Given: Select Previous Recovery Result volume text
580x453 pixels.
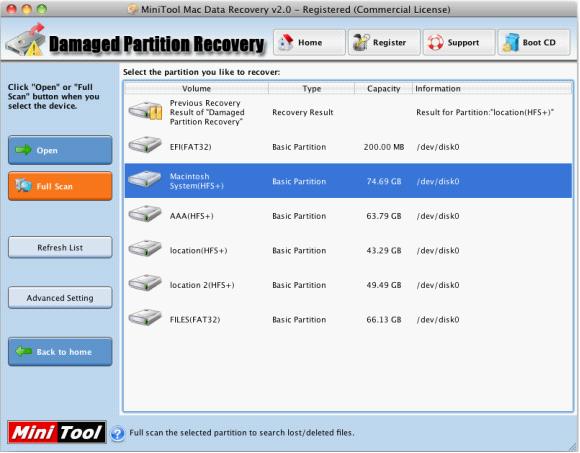Looking at the screenshot, I should [207, 112].
